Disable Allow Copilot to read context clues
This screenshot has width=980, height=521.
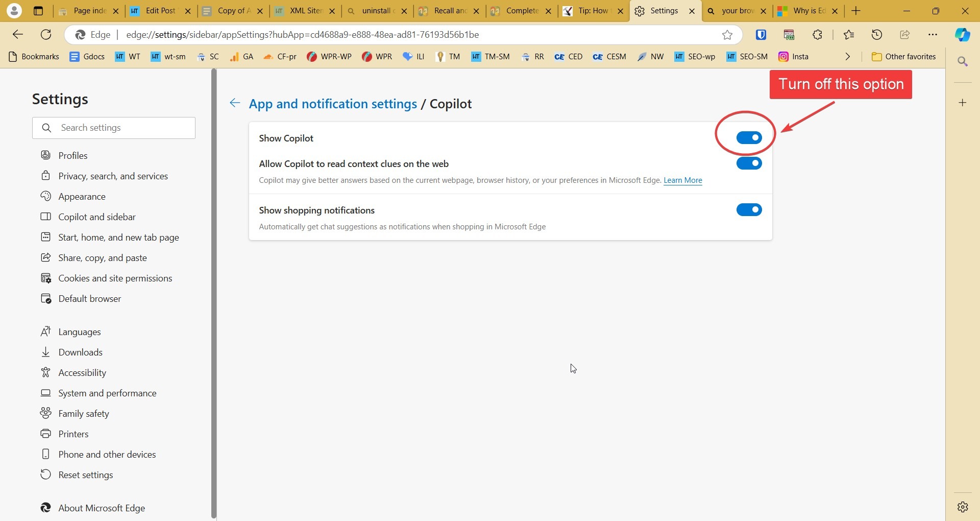point(749,163)
